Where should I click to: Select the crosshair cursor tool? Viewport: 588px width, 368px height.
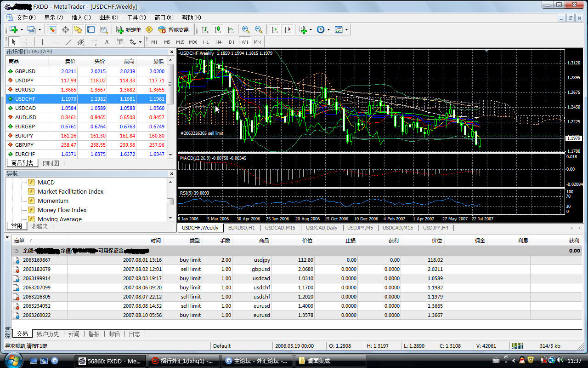pos(27,42)
